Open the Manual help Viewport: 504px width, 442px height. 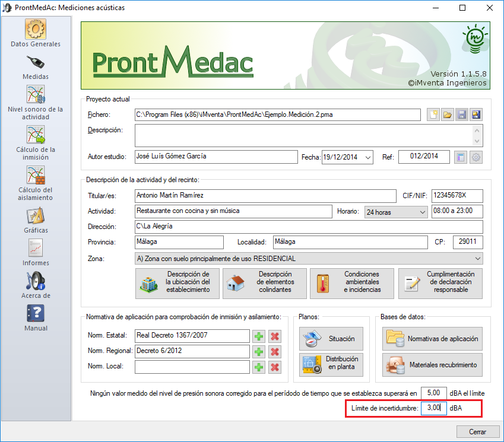click(x=36, y=318)
